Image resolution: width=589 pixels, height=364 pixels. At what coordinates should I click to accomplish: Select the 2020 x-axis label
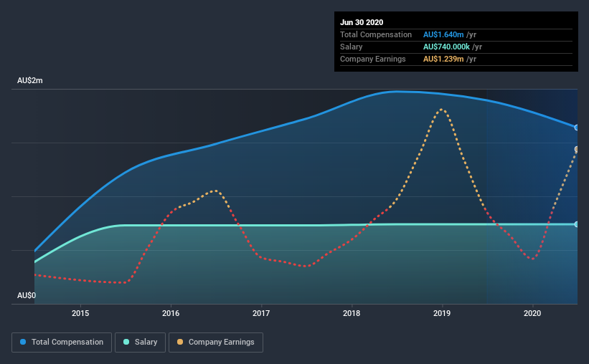pyautogui.click(x=532, y=313)
